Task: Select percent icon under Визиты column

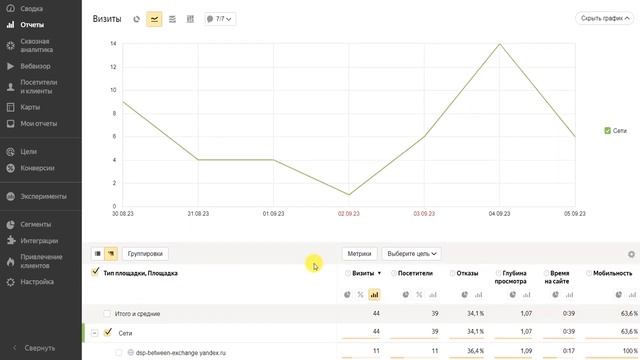Action: [x=360, y=295]
